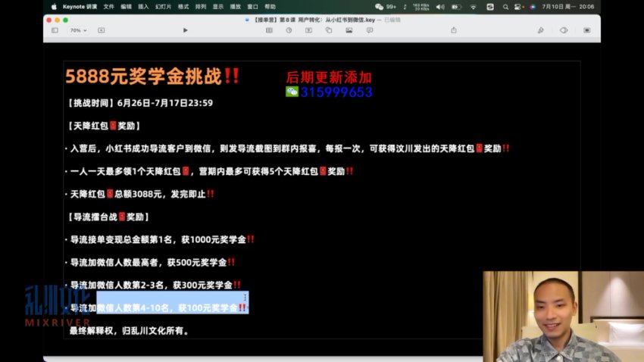The height and width of the screenshot is (362, 644).
Task: Toggle the Format inspector panel
Action: pos(540,30)
